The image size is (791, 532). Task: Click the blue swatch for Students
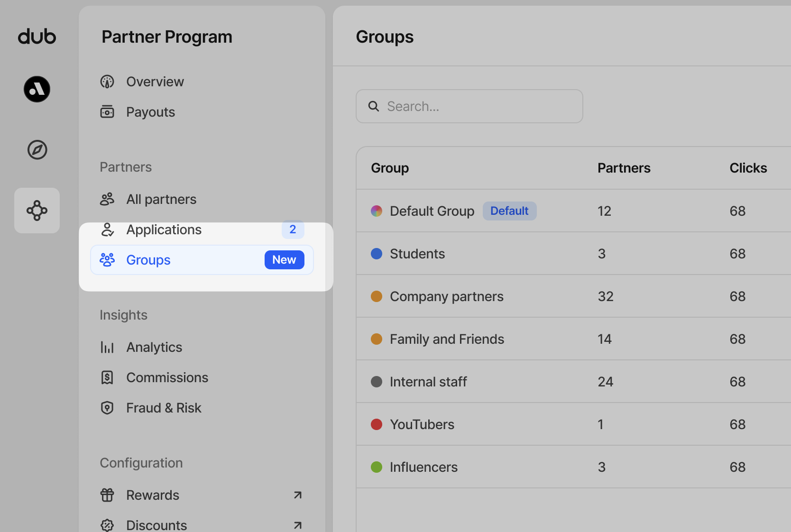pos(377,254)
